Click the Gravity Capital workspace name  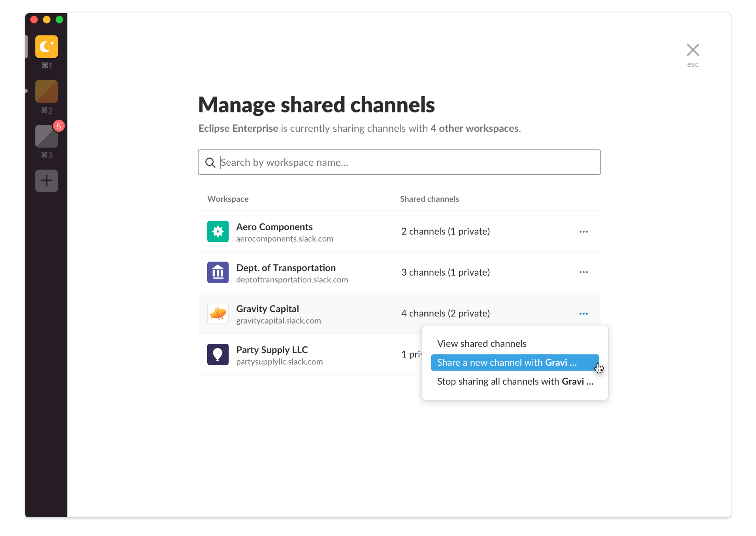click(267, 309)
